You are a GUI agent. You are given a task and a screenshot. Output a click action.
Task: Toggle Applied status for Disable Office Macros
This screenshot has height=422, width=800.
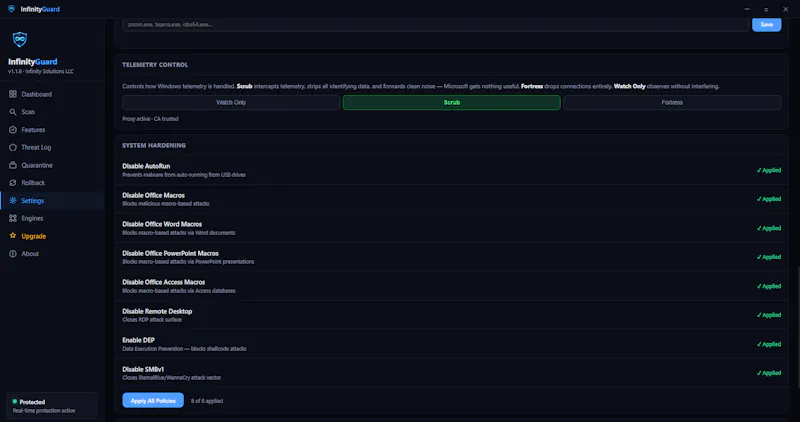[769, 199]
